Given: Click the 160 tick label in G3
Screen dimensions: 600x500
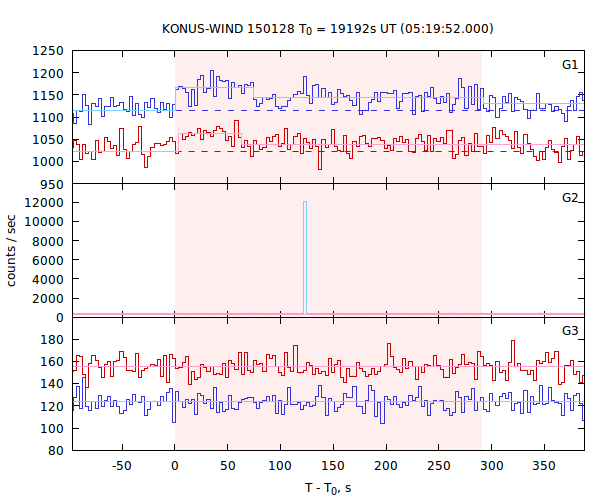Looking at the screenshot, I should (52, 362).
